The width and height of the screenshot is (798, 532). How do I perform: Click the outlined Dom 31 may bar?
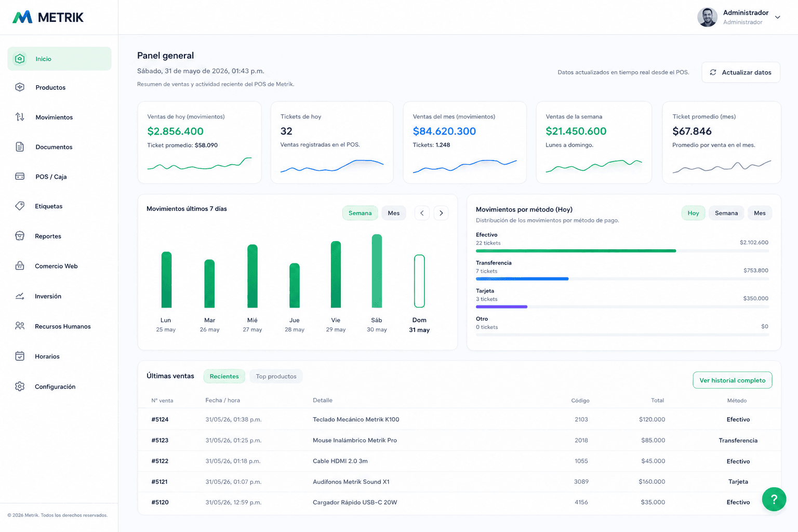pos(419,281)
